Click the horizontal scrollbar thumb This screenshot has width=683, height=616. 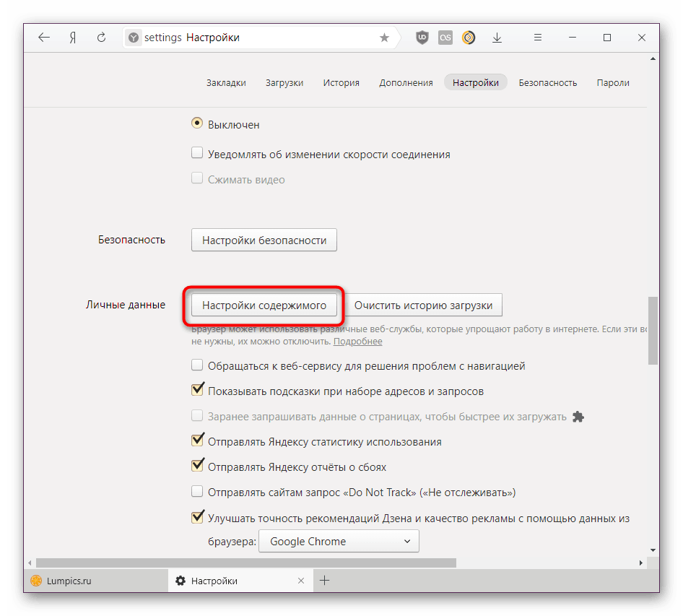[246, 563]
